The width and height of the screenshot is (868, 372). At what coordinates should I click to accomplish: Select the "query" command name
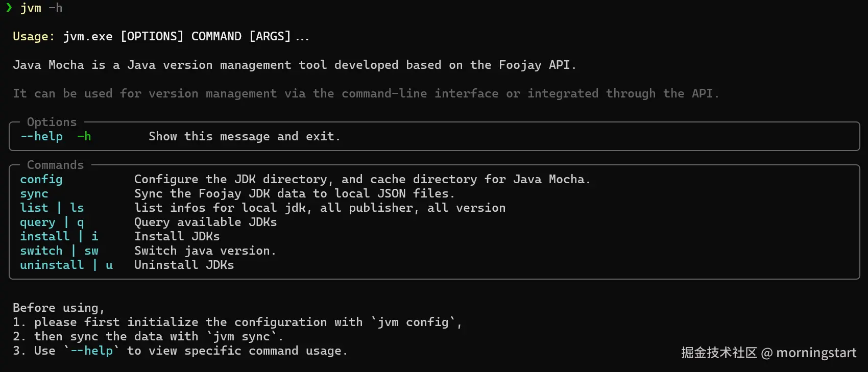tap(38, 222)
